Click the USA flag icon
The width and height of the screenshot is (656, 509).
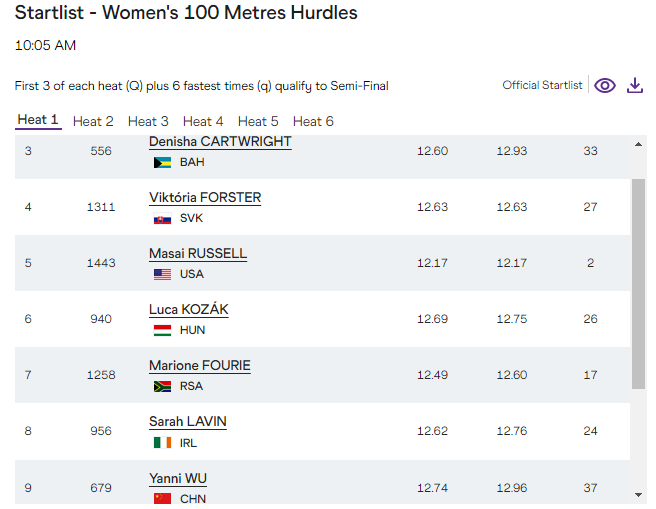pos(162,274)
